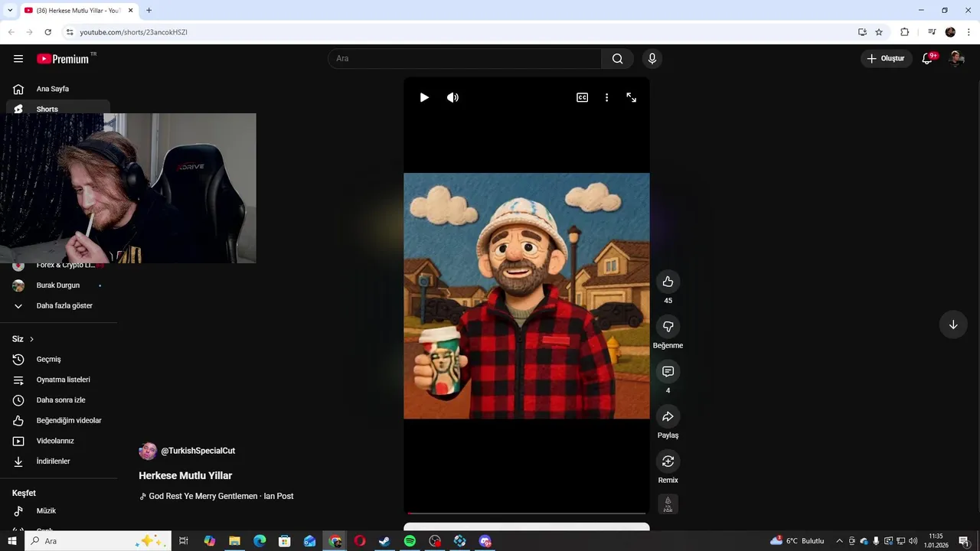
Task: Open the comments with 4 comments
Action: point(668,371)
